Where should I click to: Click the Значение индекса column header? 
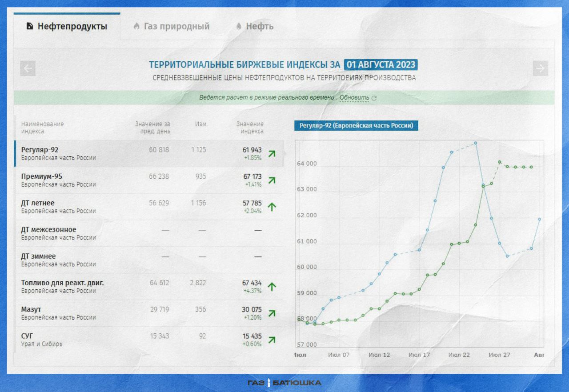pyautogui.click(x=250, y=128)
